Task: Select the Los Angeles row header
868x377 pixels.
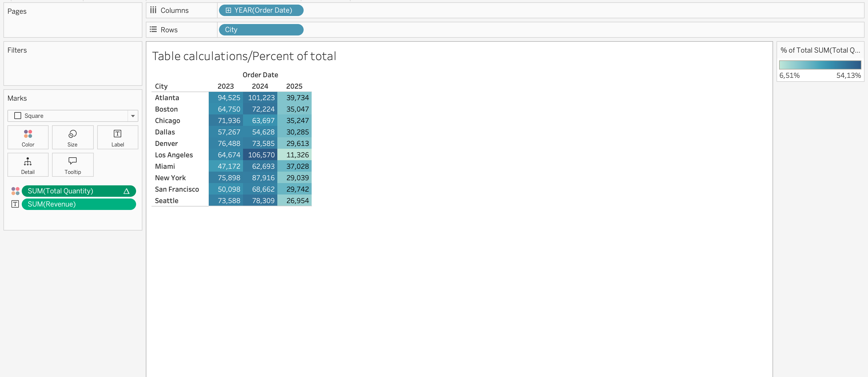Action: [x=174, y=155]
